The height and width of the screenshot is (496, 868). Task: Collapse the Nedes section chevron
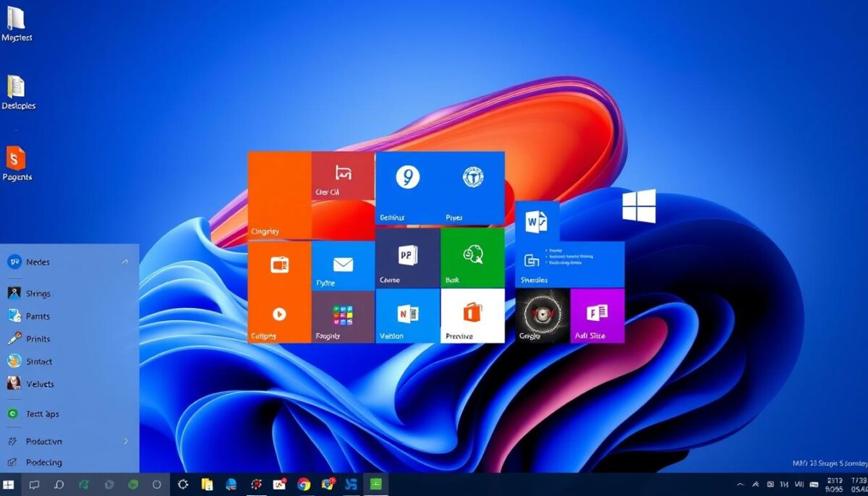[x=124, y=262]
